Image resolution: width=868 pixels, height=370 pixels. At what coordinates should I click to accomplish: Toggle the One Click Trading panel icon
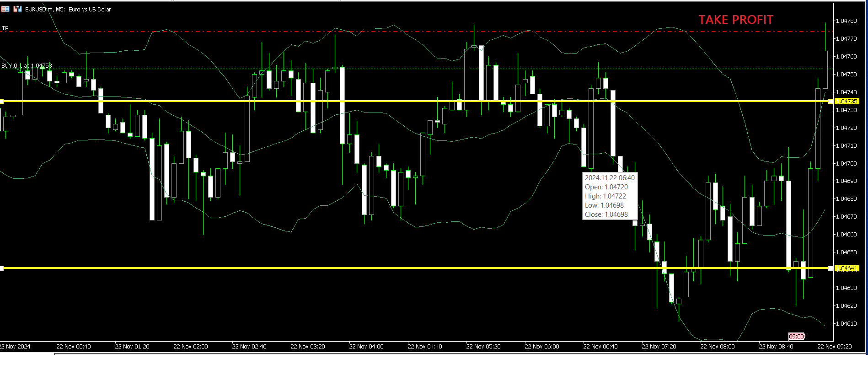tap(5, 9)
